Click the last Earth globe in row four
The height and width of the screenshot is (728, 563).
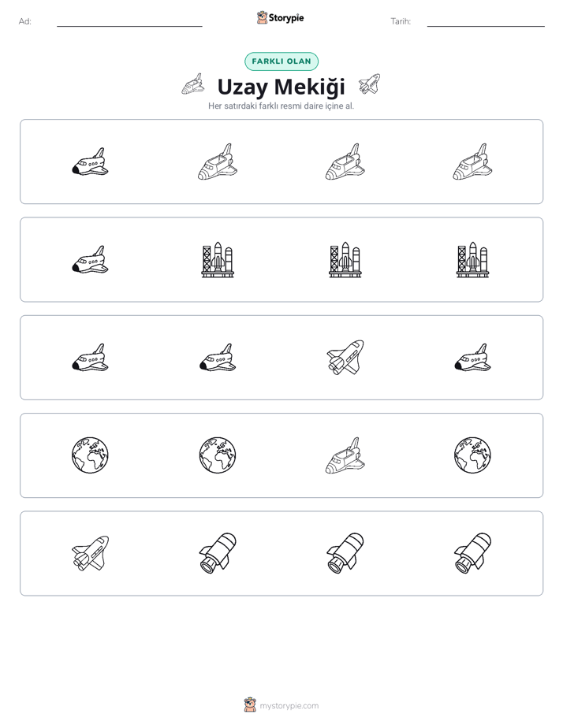(x=472, y=455)
